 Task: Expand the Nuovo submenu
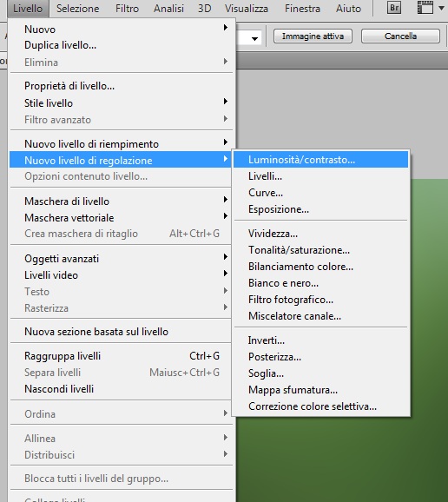[122, 30]
